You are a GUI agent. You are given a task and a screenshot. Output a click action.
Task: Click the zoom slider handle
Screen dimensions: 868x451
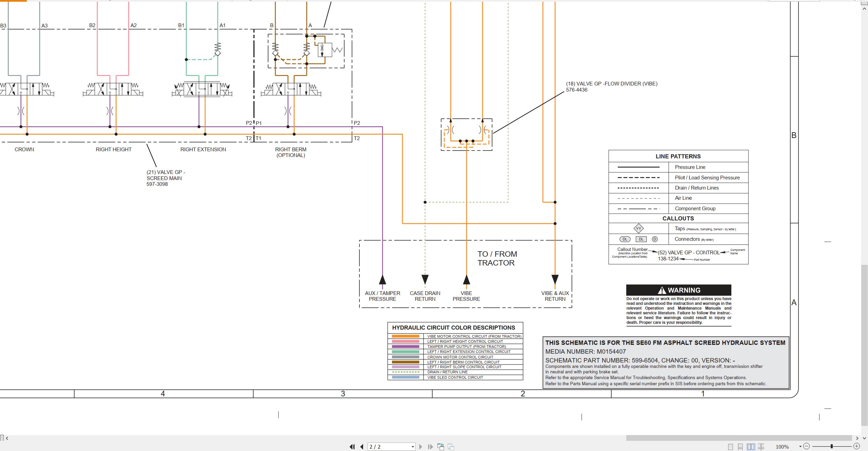[x=831, y=446]
